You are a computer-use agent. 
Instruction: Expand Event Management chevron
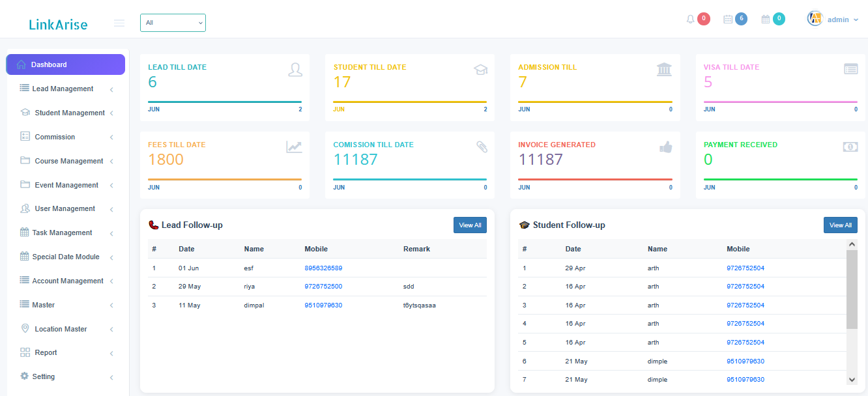pyautogui.click(x=111, y=186)
